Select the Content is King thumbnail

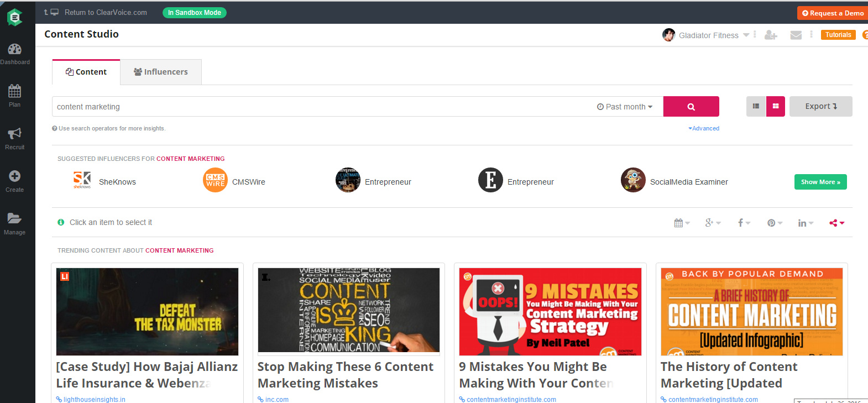point(349,311)
